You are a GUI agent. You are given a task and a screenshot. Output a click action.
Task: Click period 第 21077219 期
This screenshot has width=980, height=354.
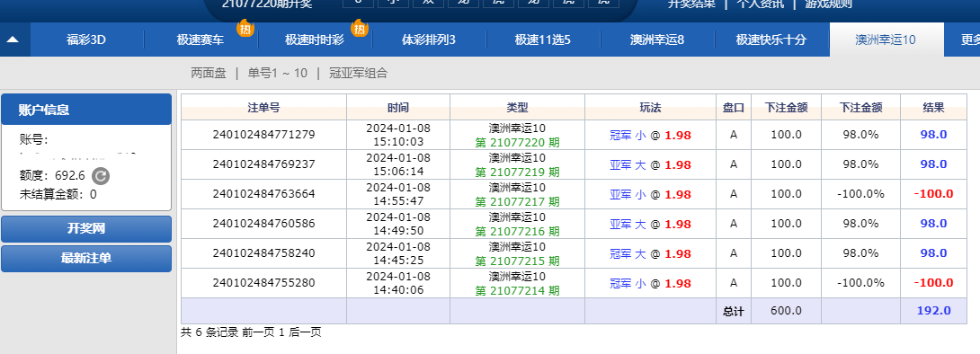pyautogui.click(x=518, y=172)
